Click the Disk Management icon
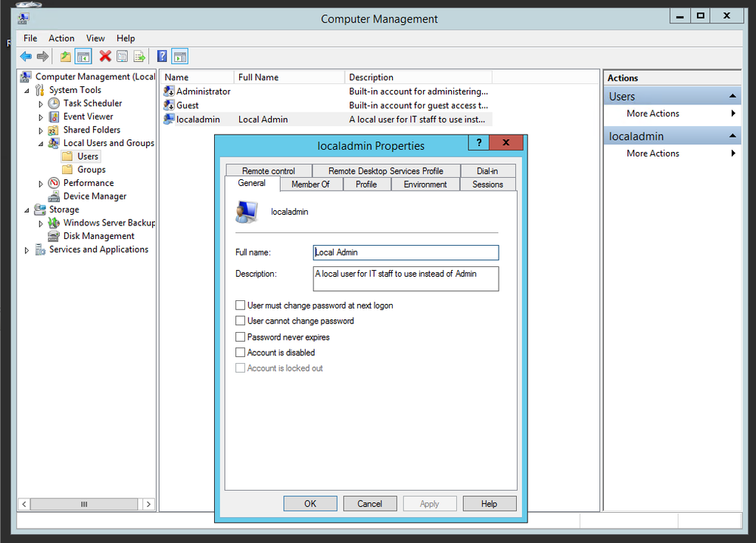The image size is (756, 543). [x=54, y=236]
